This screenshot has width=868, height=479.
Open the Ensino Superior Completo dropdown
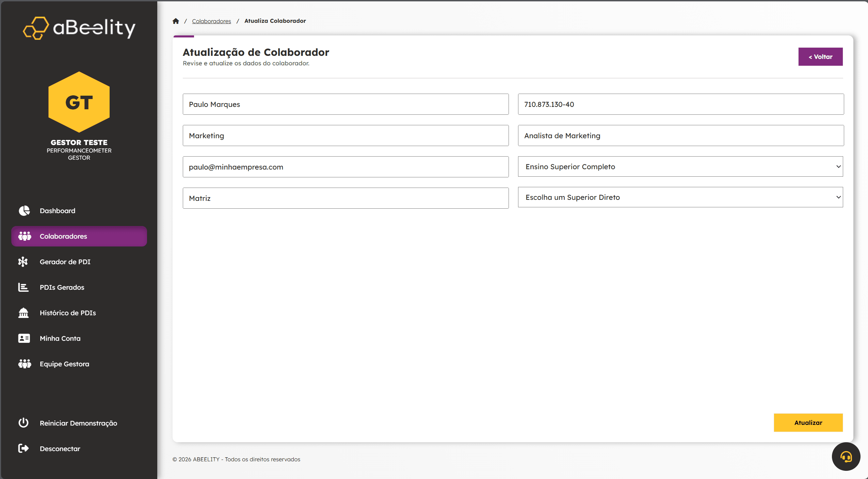tap(680, 167)
